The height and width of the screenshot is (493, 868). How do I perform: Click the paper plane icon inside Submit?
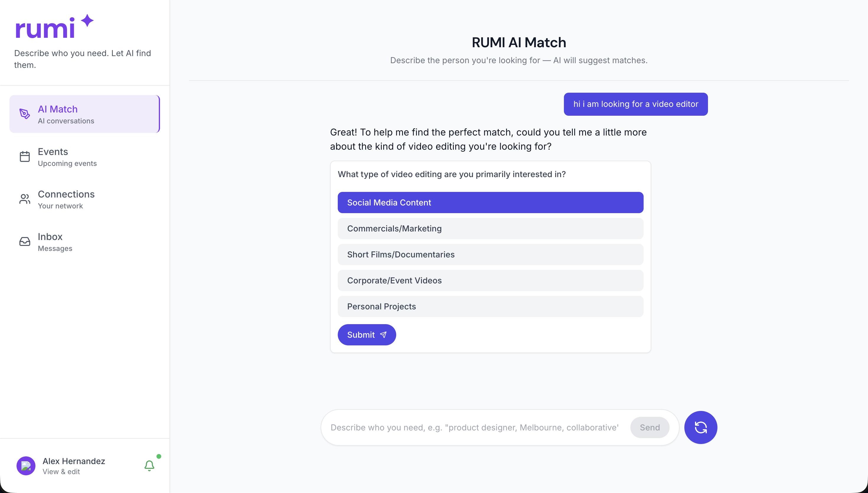[x=383, y=334]
